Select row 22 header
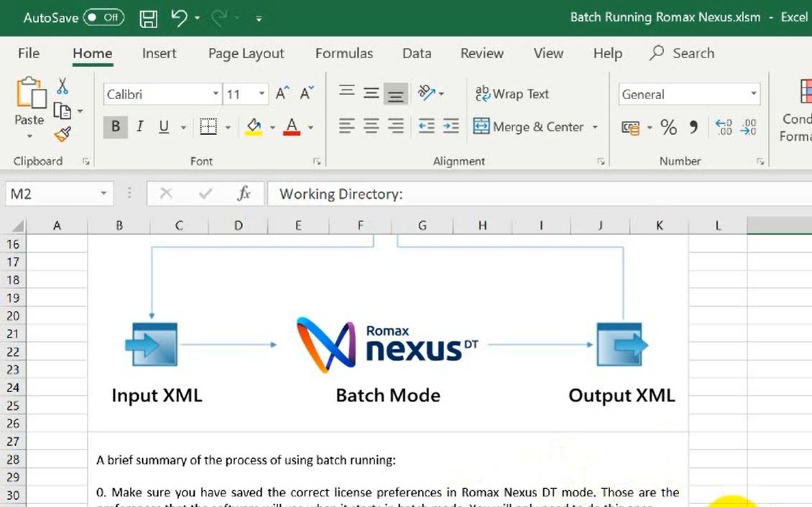 click(13, 352)
